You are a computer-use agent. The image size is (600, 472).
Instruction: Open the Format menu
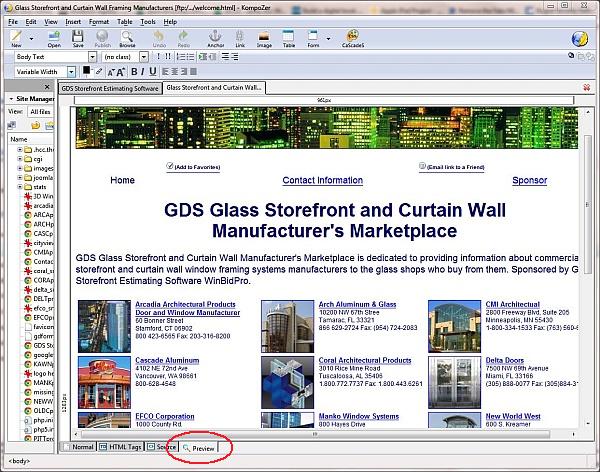point(99,22)
